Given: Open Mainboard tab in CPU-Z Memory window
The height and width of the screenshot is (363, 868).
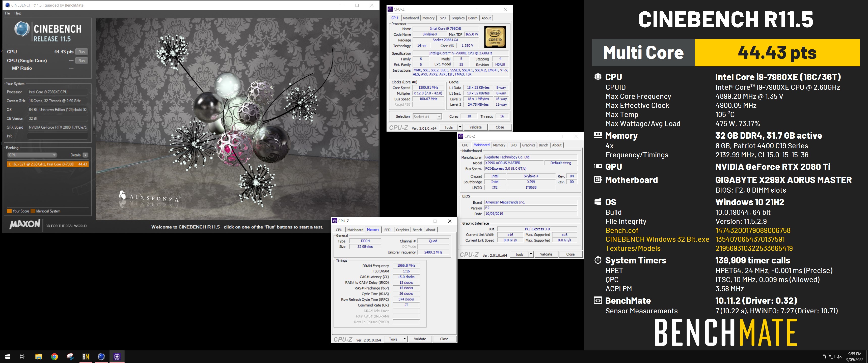Looking at the screenshot, I should click(355, 230).
